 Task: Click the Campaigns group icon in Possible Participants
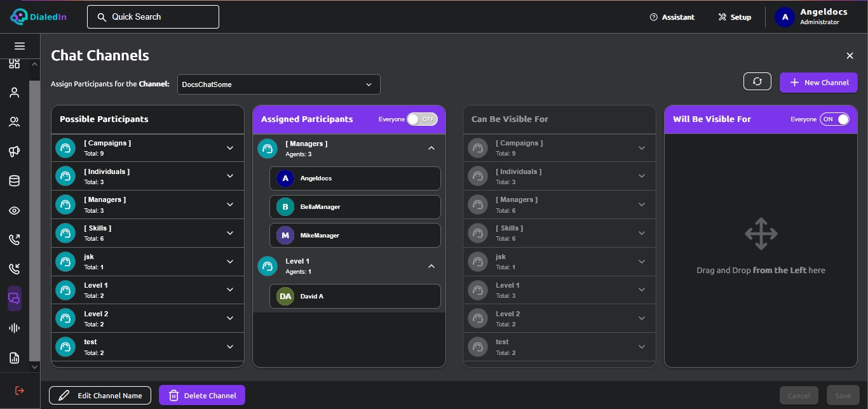[x=65, y=148]
